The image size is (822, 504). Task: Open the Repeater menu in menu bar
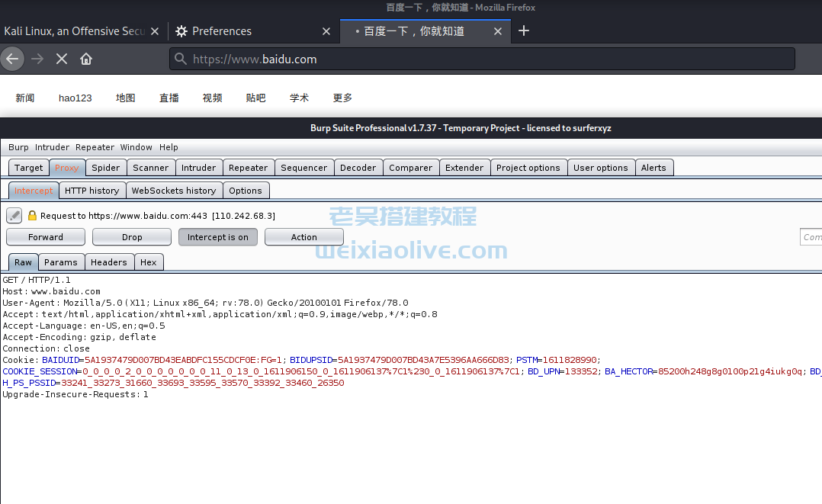pos(95,147)
